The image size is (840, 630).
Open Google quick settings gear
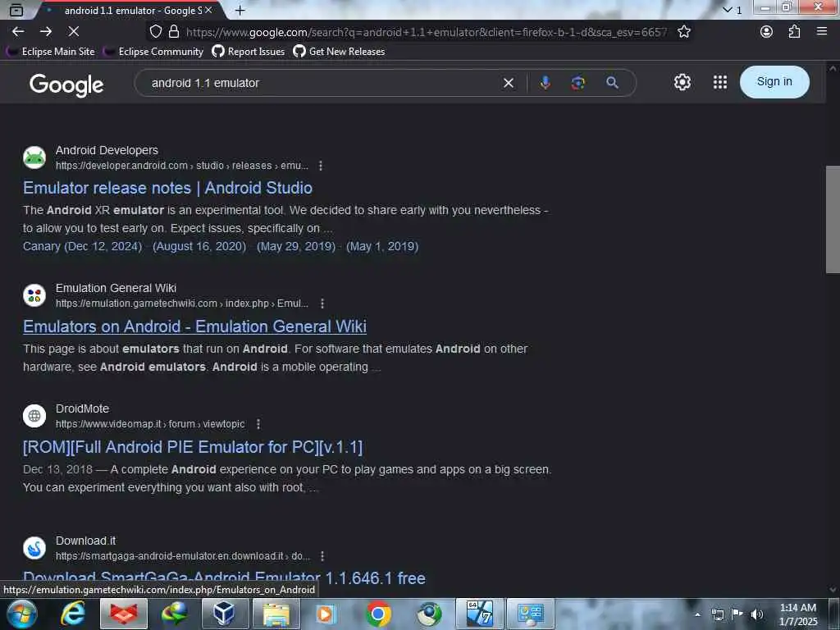(682, 82)
